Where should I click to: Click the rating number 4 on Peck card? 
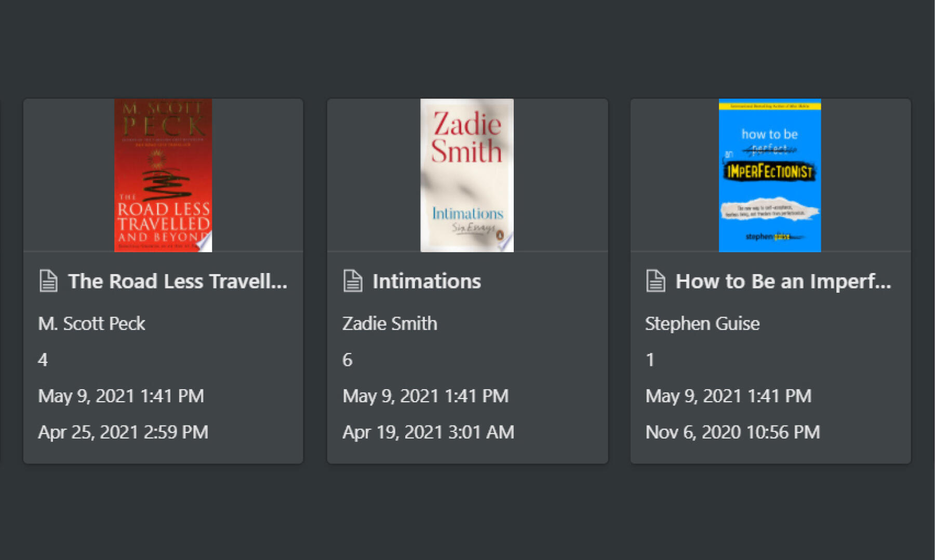tap(43, 360)
